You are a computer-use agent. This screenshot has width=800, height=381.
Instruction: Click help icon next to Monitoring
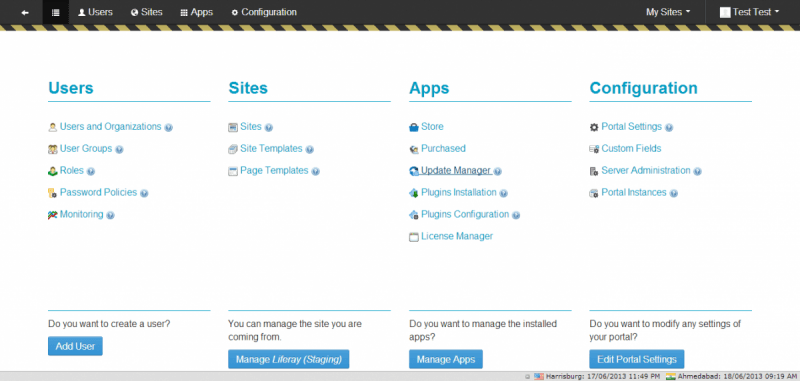point(111,215)
